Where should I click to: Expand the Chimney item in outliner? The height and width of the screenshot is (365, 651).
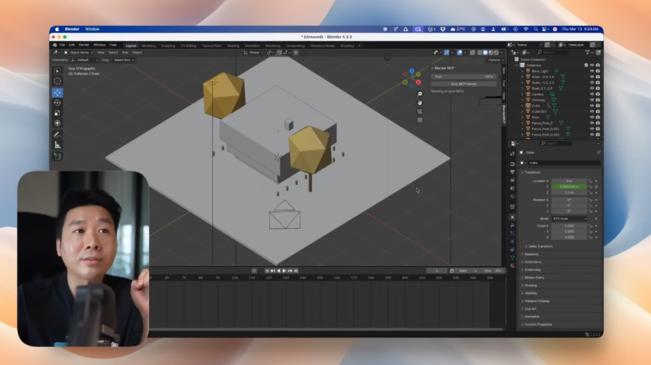(522, 100)
